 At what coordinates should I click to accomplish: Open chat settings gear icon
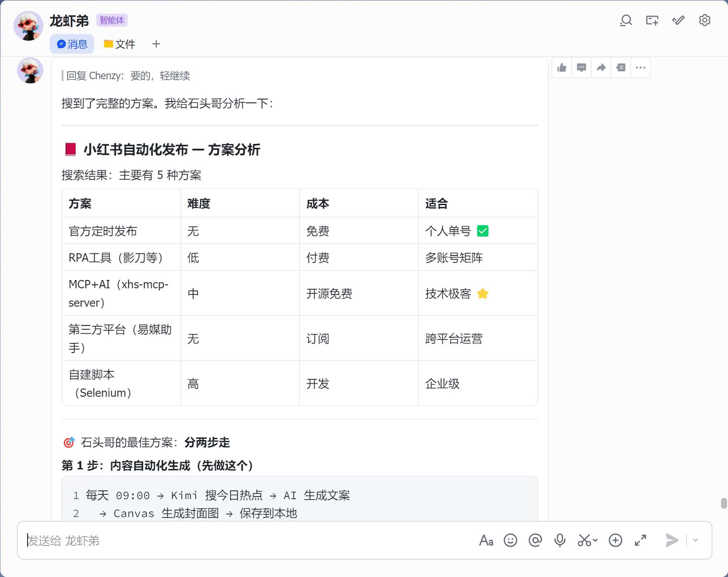(x=705, y=21)
